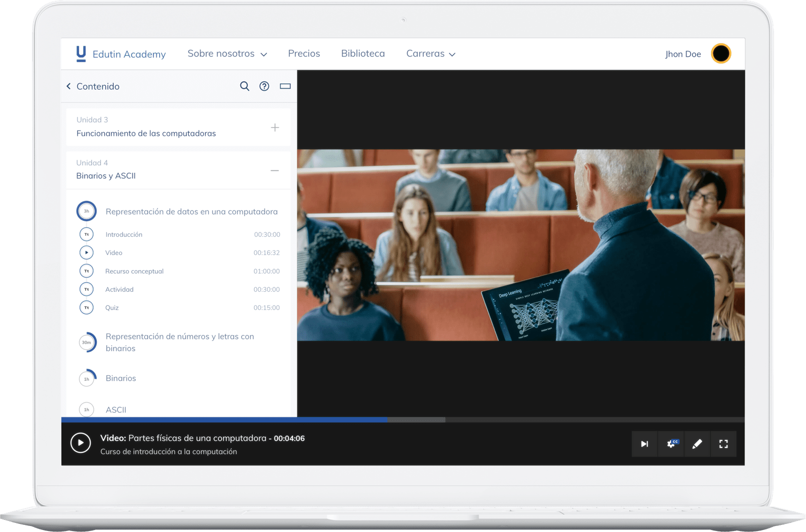Open the Biblioteca page

[363, 53]
